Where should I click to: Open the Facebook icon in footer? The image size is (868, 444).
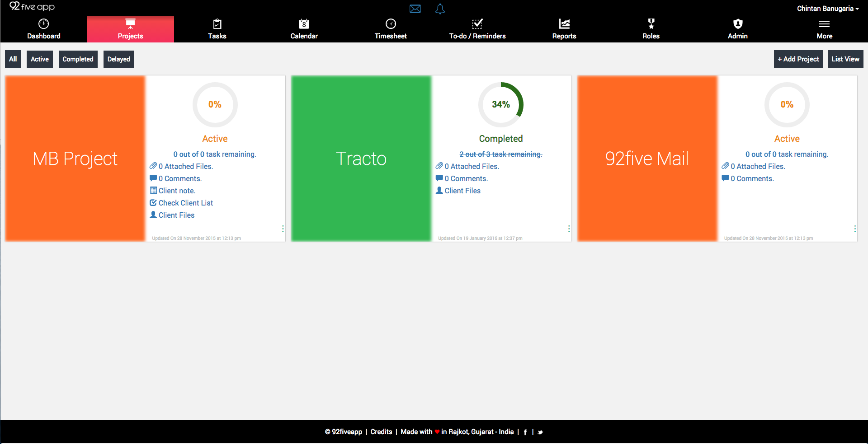click(x=525, y=432)
